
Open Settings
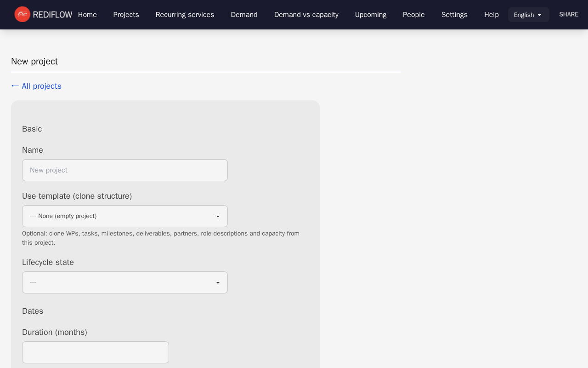(454, 15)
